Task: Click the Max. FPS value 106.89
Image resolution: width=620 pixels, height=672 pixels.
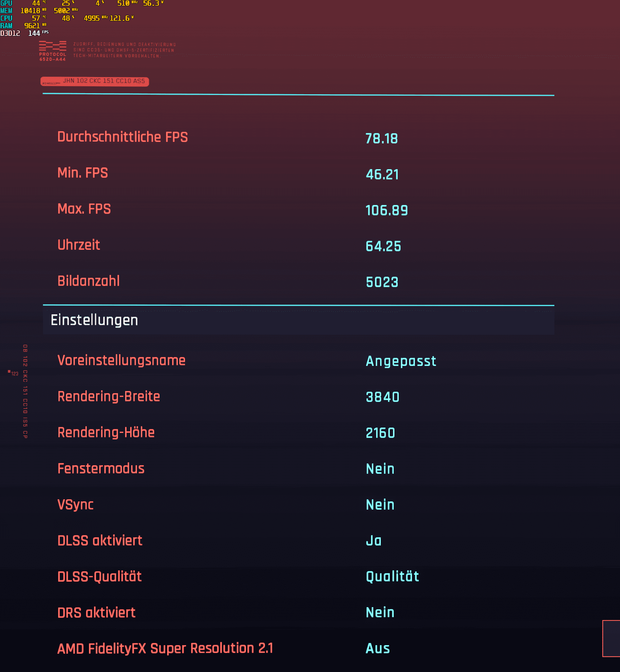Action: coord(387,210)
